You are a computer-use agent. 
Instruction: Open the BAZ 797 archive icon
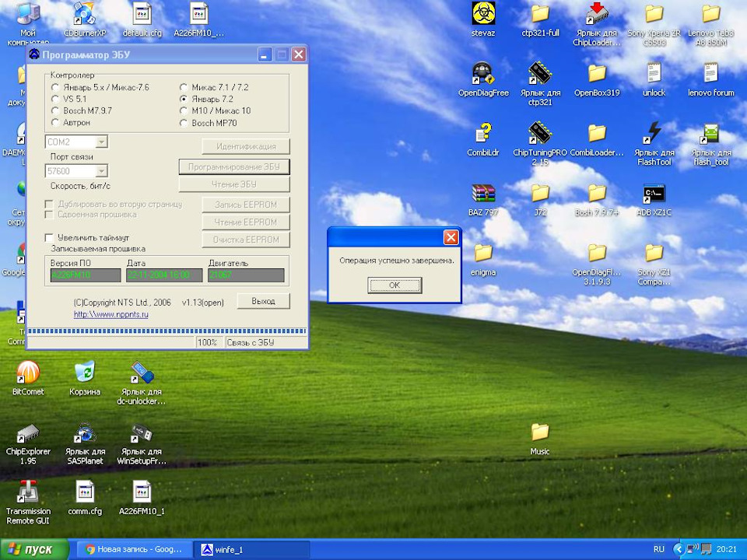[x=483, y=194]
